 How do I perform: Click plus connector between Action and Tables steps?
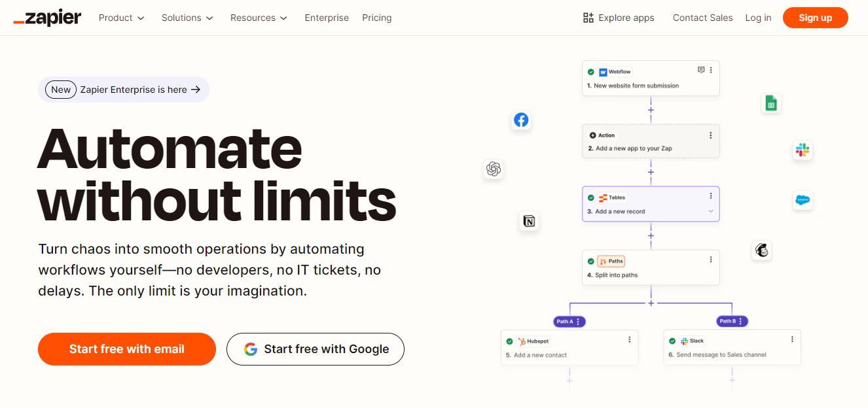[x=651, y=173]
